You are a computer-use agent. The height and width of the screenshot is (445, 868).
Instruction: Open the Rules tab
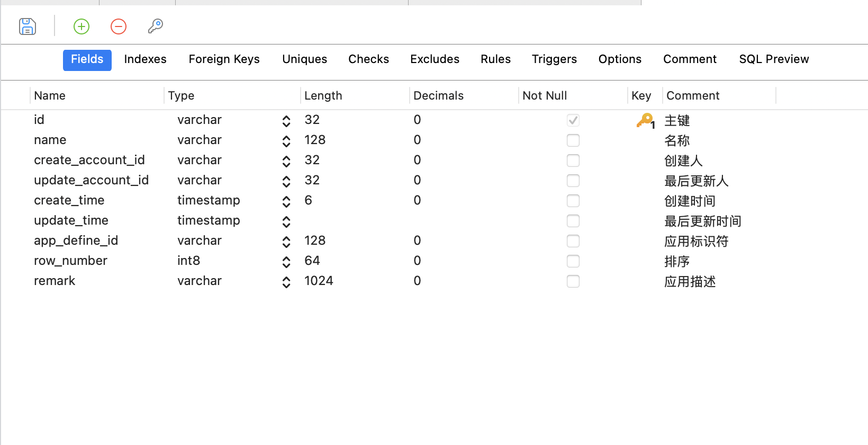click(496, 59)
